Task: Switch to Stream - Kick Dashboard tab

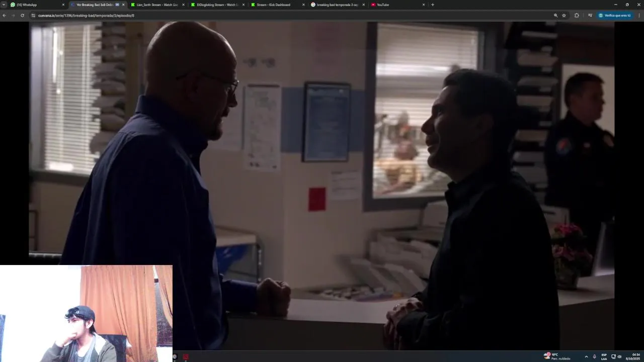Action: tap(276, 5)
